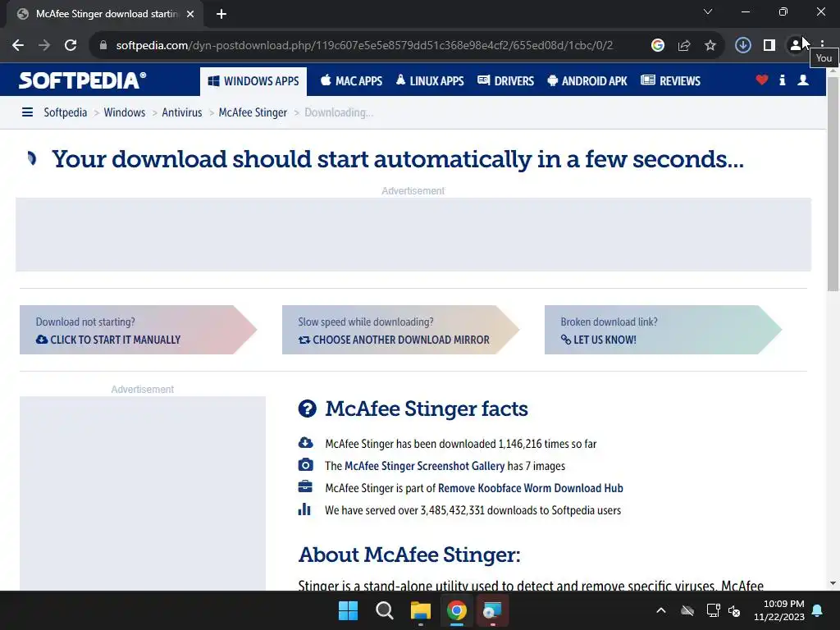Open the Windows Start menu
Viewport: 840px width, 630px height.
coord(348,610)
